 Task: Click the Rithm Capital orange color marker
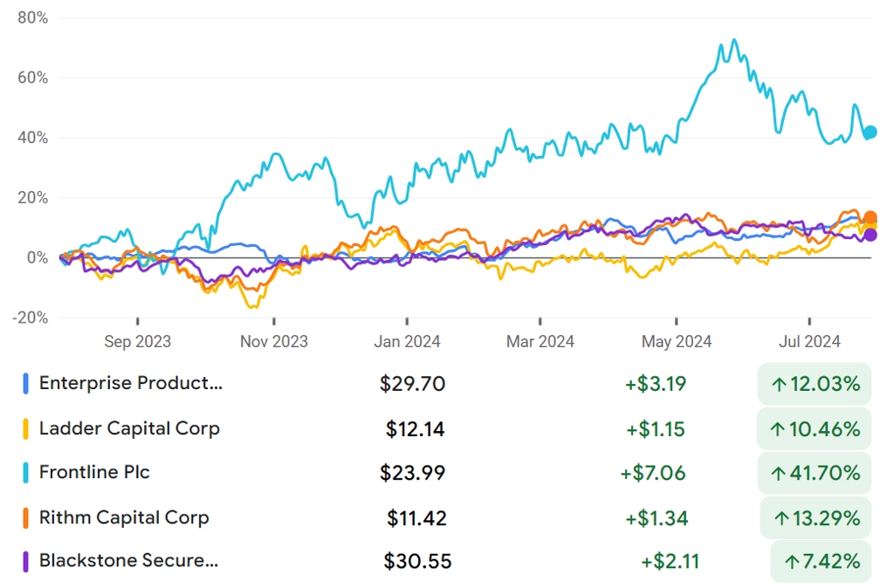pyautogui.click(x=25, y=518)
